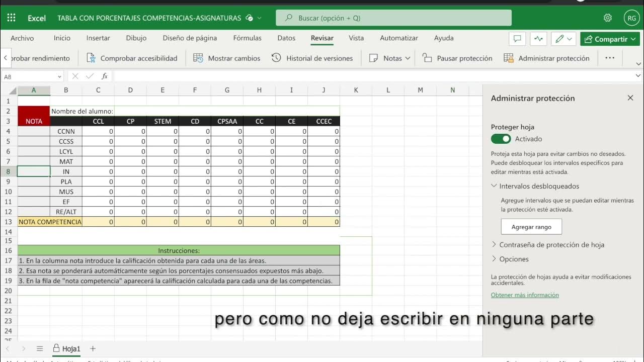Expand Contraseña de protección de hoja
Viewport: 644px width, 362px height.
[x=548, y=245]
